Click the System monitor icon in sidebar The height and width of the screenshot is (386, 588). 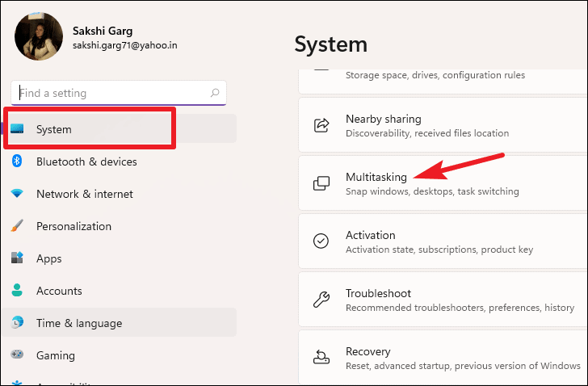click(x=17, y=129)
